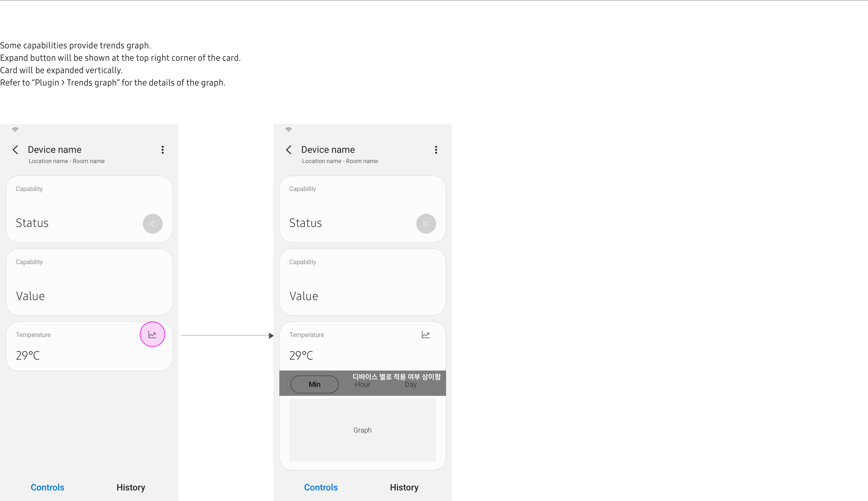The image size is (868, 501).
Task: Expand the highlighted Temperature trends graph
Action: click(x=153, y=334)
